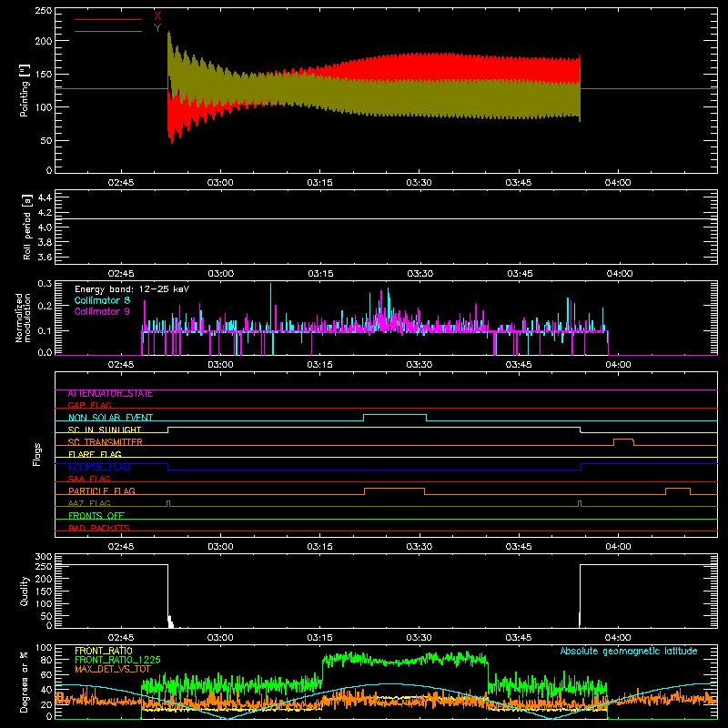Screen dimensions: 728x728
Task: Click "02:45" time label under Quality plot
Action: (121, 638)
